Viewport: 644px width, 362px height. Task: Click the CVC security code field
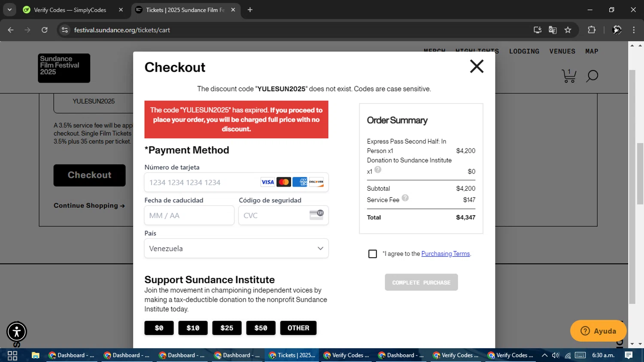pos(283,215)
